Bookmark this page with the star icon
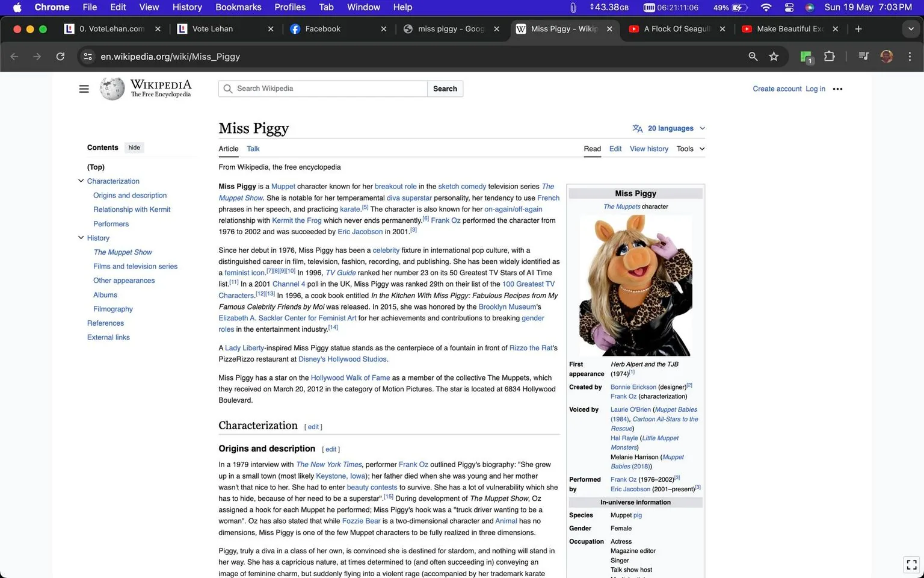924x578 pixels. (x=774, y=56)
